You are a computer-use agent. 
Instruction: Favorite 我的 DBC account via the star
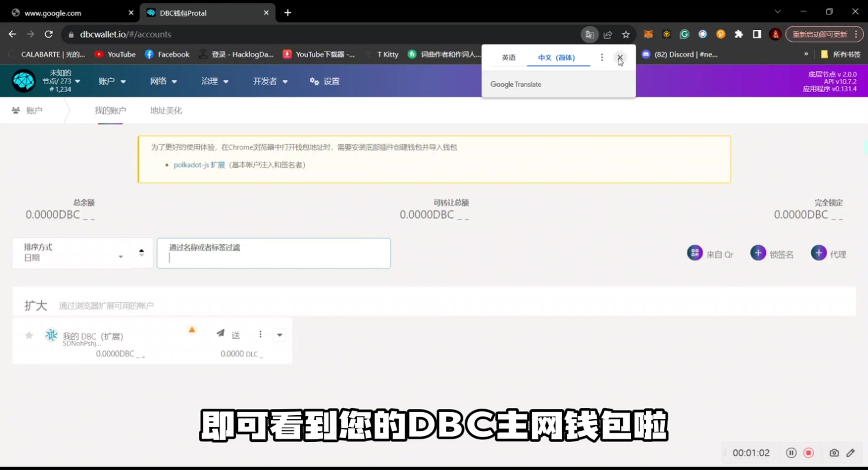click(x=29, y=335)
